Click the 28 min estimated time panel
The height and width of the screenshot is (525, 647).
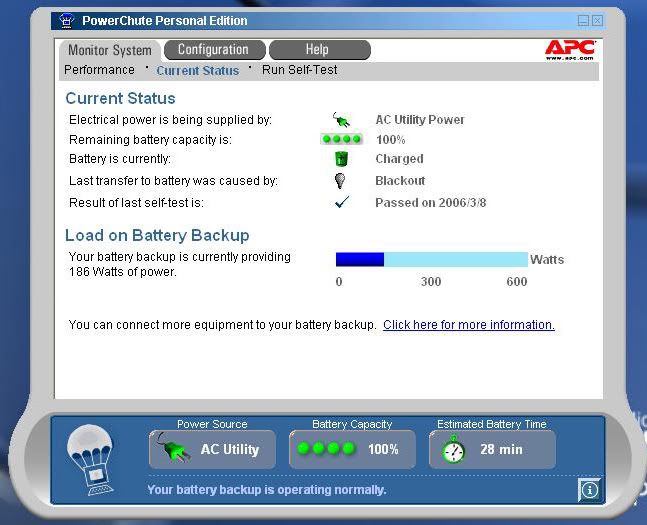click(x=492, y=449)
